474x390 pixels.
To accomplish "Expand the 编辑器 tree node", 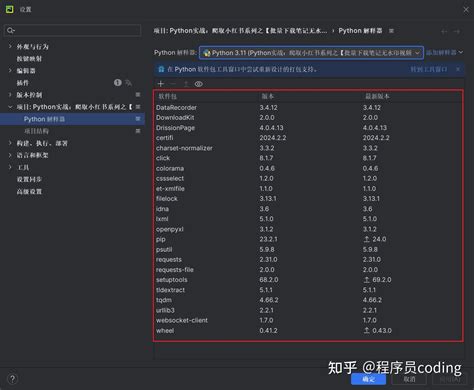I will [10, 70].
